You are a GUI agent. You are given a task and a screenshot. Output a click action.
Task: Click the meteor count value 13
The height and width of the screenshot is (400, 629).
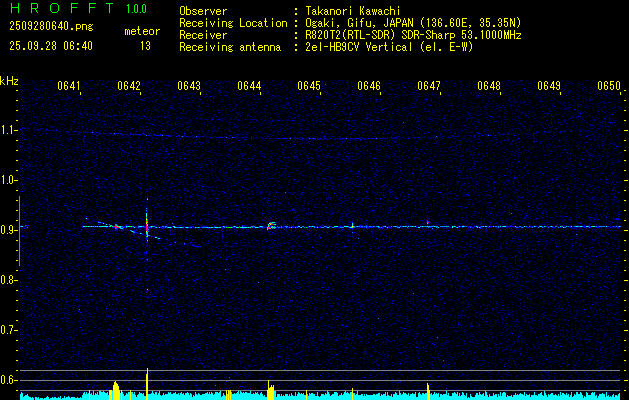[x=145, y=46]
